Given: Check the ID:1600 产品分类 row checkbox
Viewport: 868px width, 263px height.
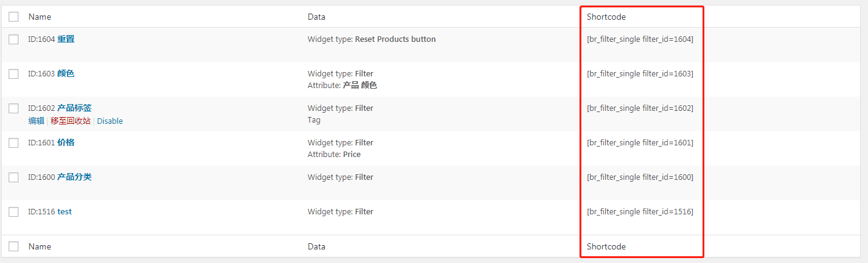Looking at the screenshot, I should click(x=14, y=177).
